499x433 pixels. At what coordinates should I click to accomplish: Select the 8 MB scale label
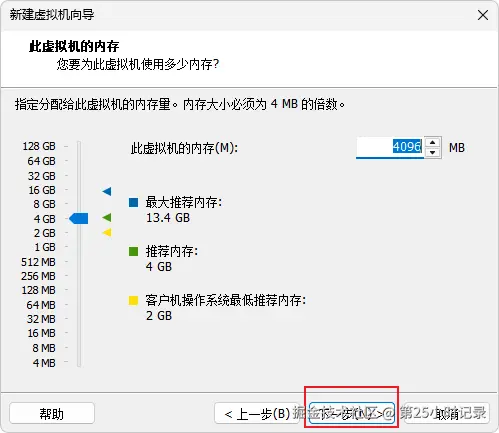tap(44, 348)
